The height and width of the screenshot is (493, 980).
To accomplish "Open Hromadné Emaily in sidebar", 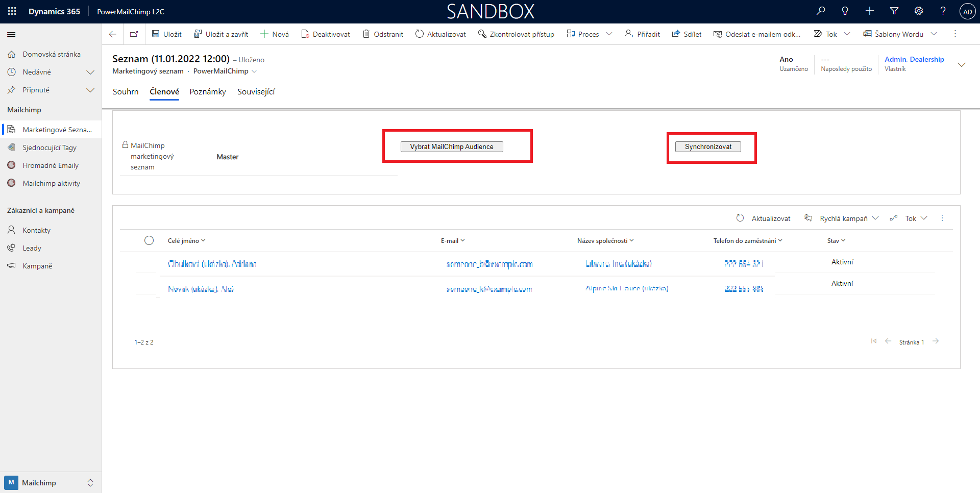I will click(50, 165).
